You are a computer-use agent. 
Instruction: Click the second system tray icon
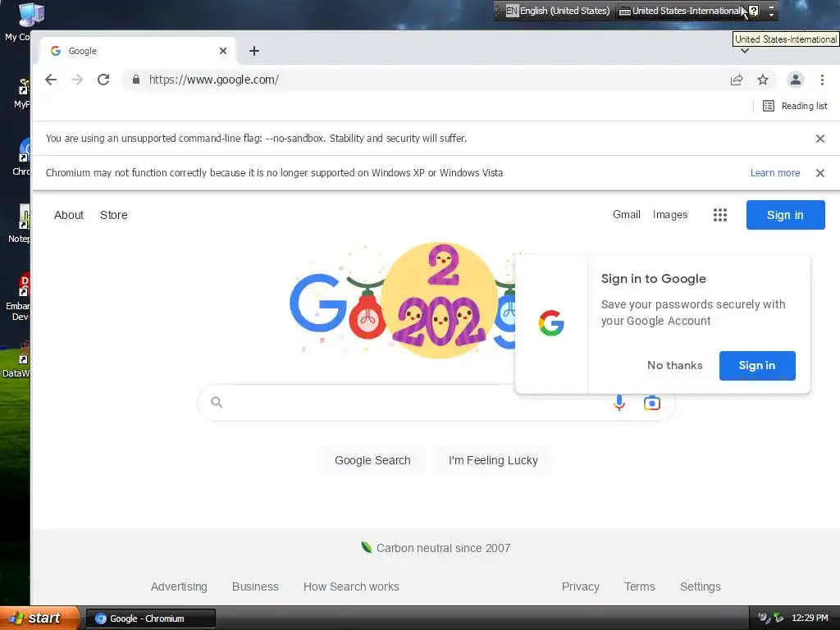778,618
